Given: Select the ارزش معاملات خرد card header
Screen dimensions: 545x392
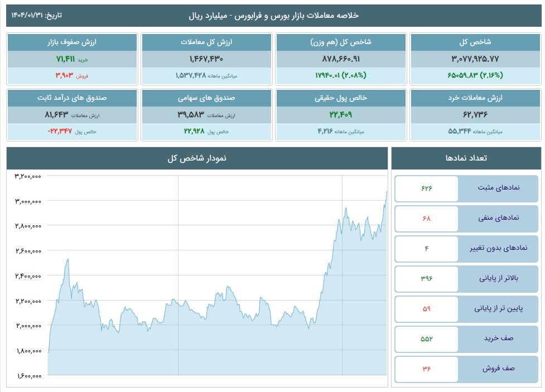Looking at the screenshot, I should click(x=474, y=98).
